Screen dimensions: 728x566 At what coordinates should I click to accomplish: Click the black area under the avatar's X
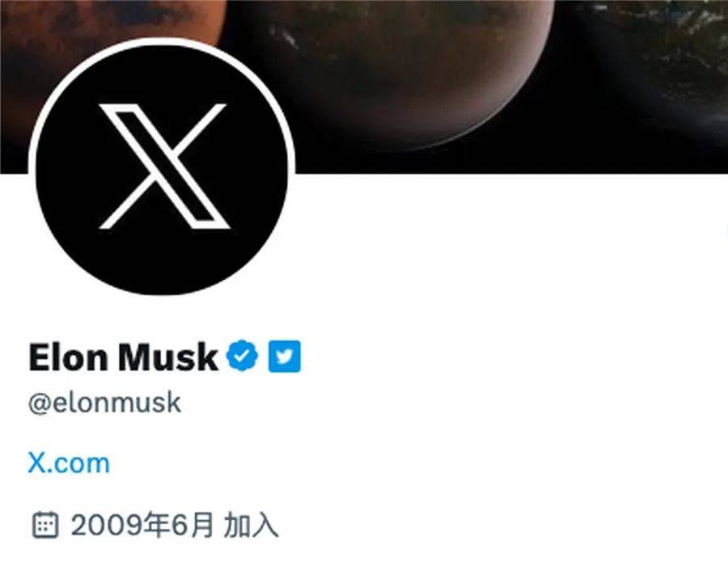[163, 260]
